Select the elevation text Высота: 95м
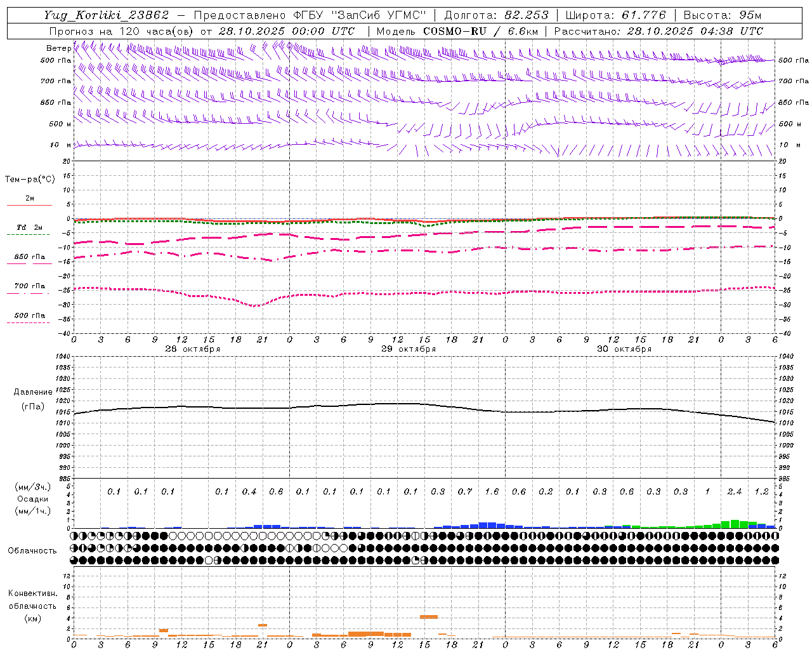This screenshot has width=812, height=650. [722, 15]
